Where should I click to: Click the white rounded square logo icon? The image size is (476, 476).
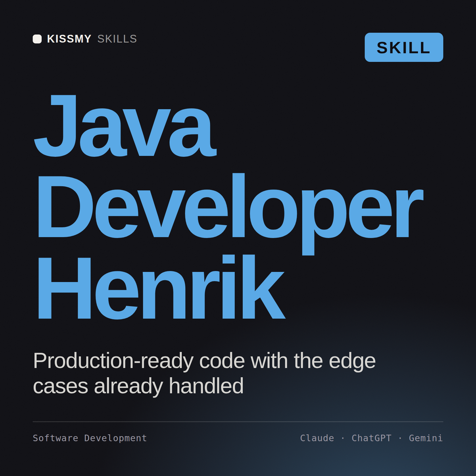[x=37, y=39]
